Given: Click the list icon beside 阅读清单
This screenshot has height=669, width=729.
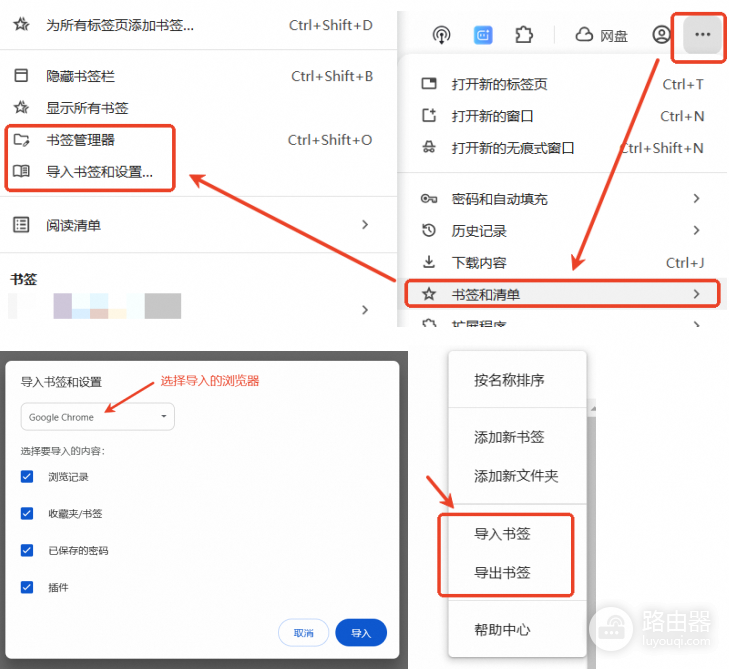Looking at the screenshot, I should click(x=21, y=225).
